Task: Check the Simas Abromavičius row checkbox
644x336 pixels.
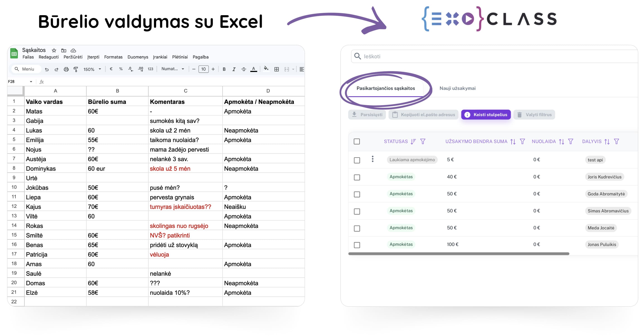Action: (x=357, y=212)
